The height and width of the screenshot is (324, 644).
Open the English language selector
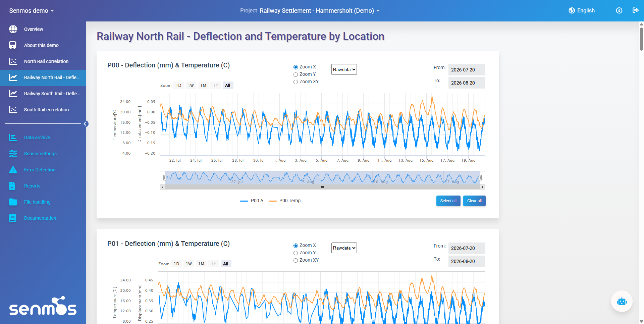582,11
